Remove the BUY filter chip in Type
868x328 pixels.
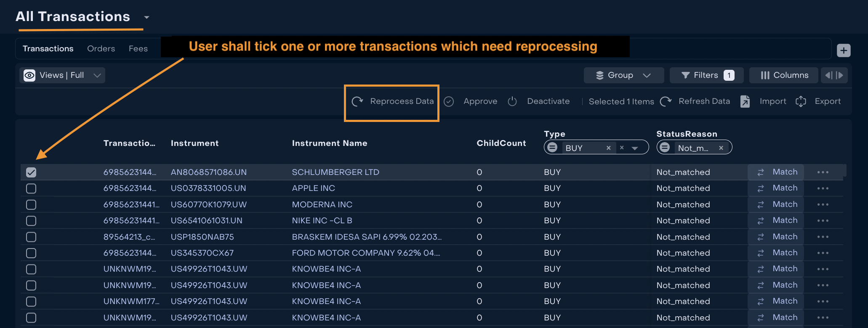point(608,148)
